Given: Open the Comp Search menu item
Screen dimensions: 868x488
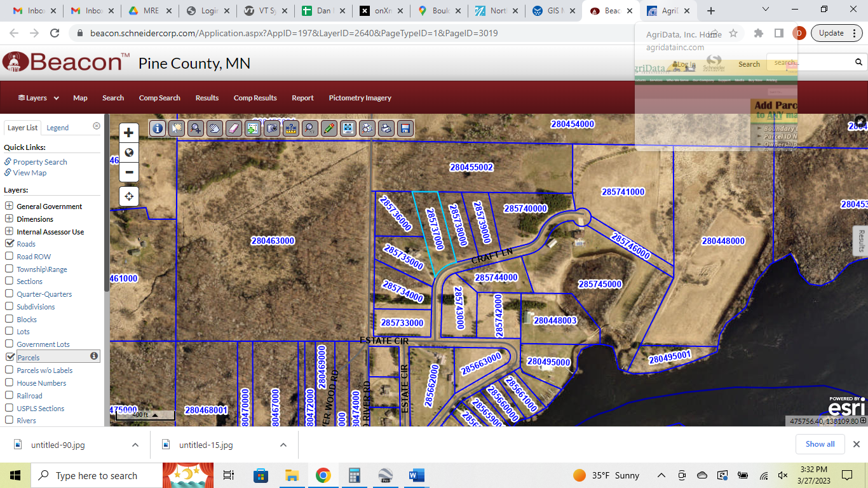Looking at the screenshot, I should coord(159,98).
